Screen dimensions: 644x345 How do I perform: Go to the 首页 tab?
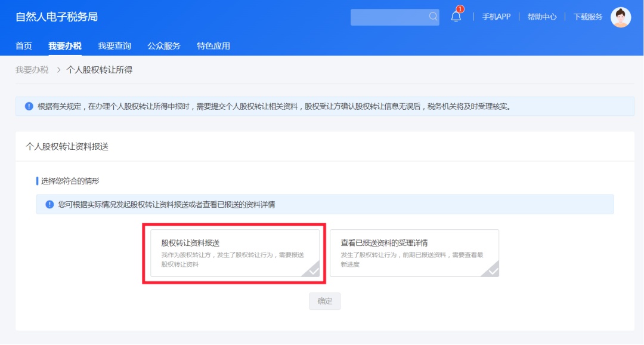pos(24,45)
